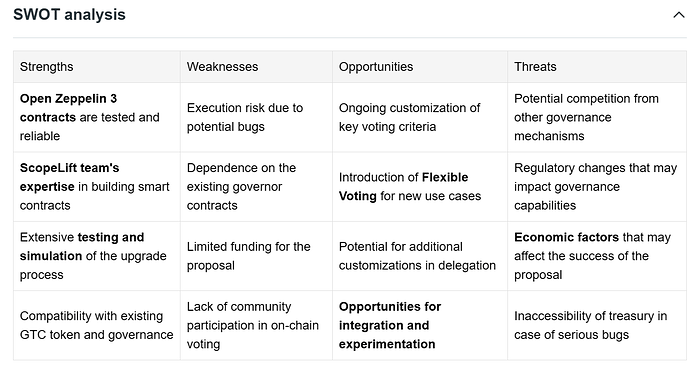Image resolution: width=690 pixels, height=365 pixels.
Task: Click the SWOT analysis heading
Action: click(x=69, y=15)
